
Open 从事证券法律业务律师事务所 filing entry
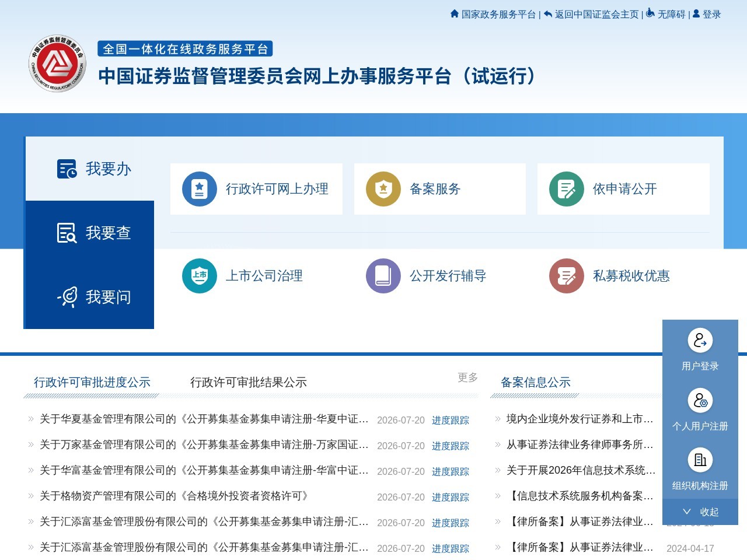point(580,444)
